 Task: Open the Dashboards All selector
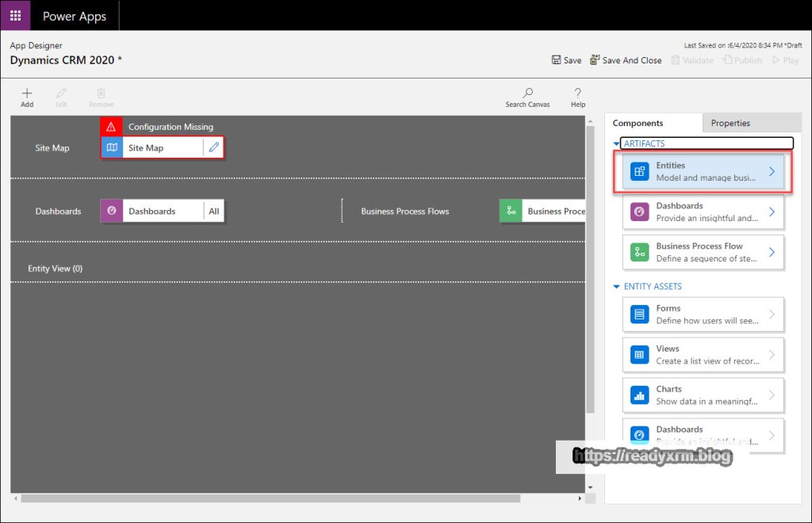point(213,212)
